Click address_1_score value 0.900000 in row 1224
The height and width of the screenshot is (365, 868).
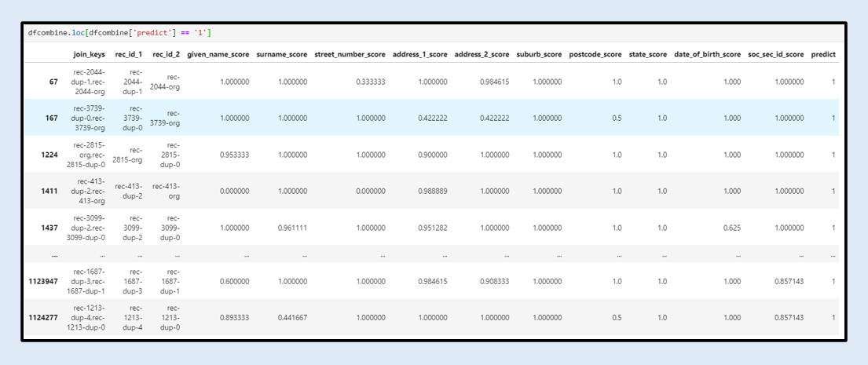click(433, 155)
